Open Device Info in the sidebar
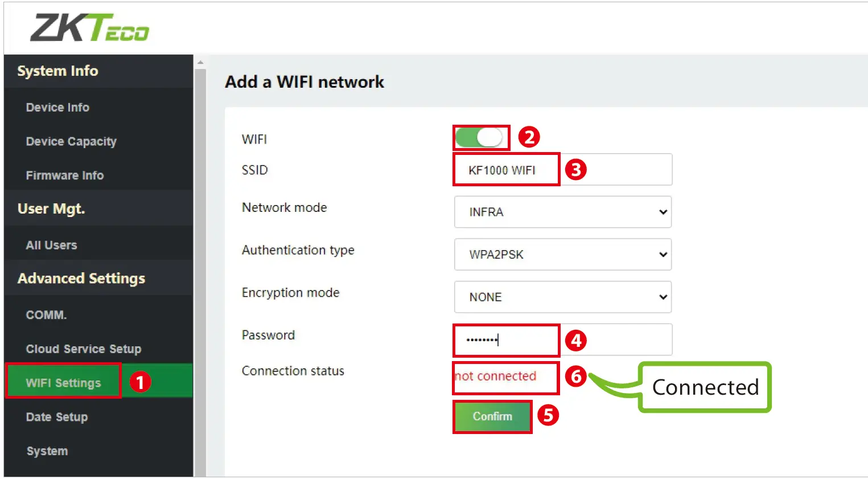The image size is (868, 479). pyautogui.click(x=57, y=108)
